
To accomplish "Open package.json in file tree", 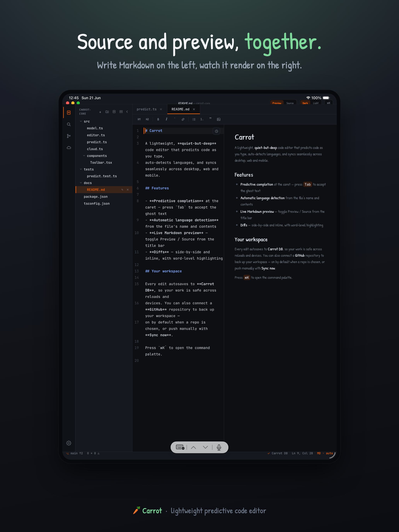I will (95, 197).
